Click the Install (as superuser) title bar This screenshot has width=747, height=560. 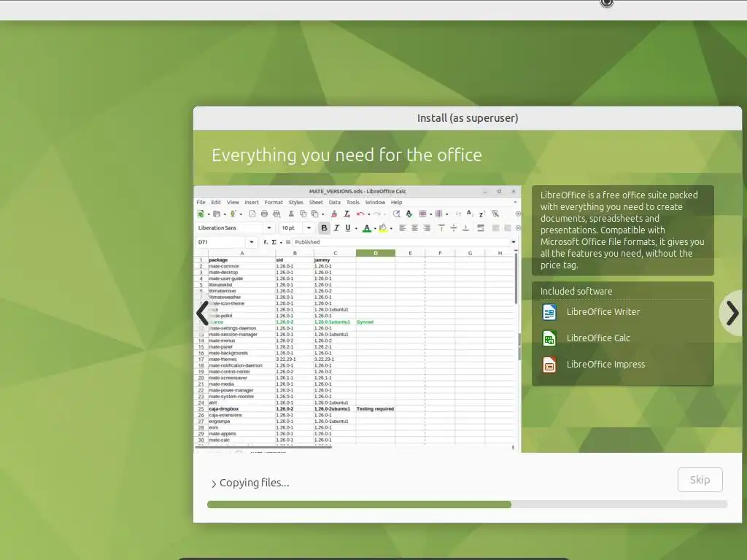468,118
